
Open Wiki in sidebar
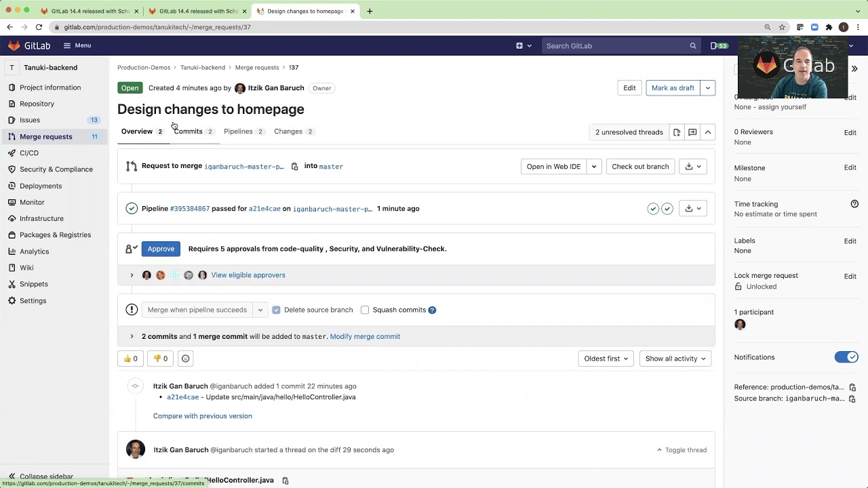26,268
